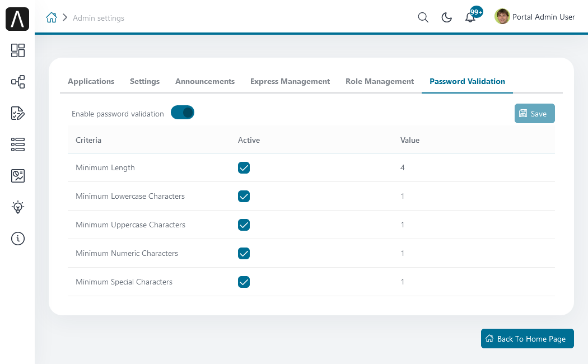
Task: Click Minimum Numeric Characters value 1
Action: point(403,253)
